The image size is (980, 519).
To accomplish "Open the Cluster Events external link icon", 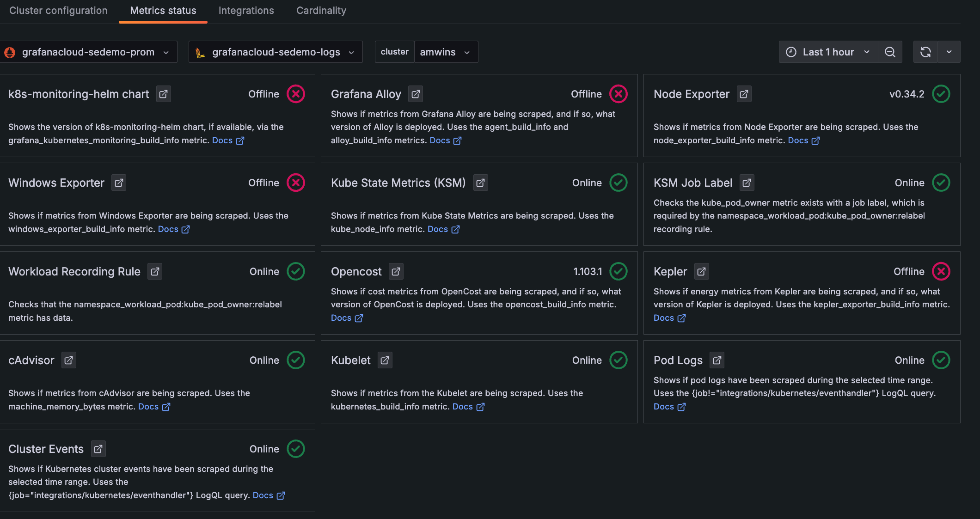I will [98, 449].
